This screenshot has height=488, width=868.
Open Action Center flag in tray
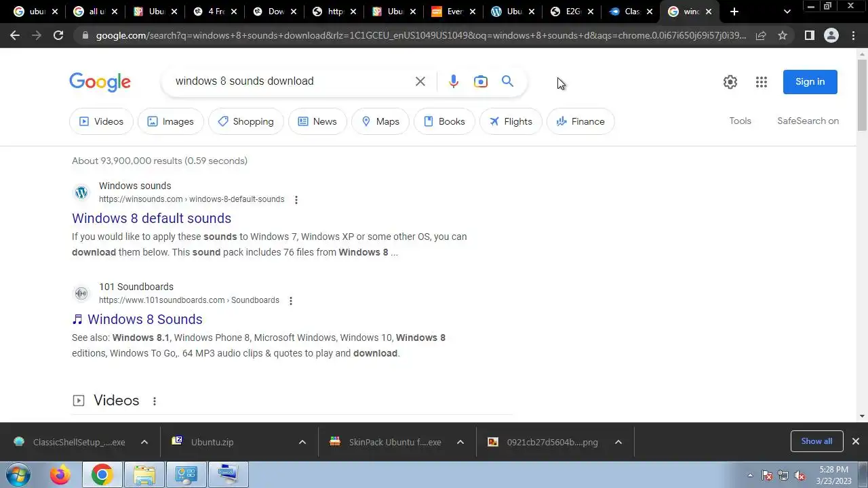(767, 475)
